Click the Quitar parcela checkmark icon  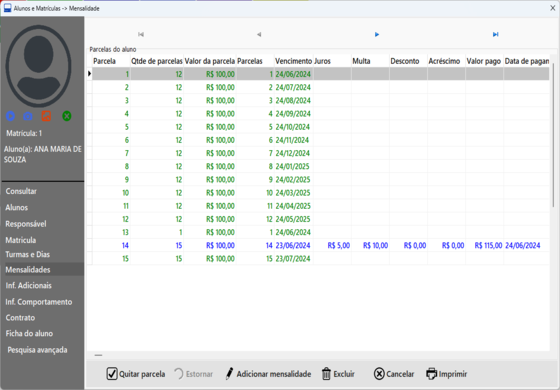click(112, 374)
